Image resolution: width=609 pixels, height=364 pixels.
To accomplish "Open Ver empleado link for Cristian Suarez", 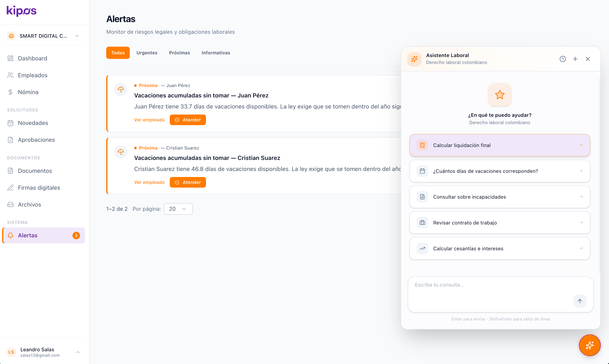I will pos(149,182).
